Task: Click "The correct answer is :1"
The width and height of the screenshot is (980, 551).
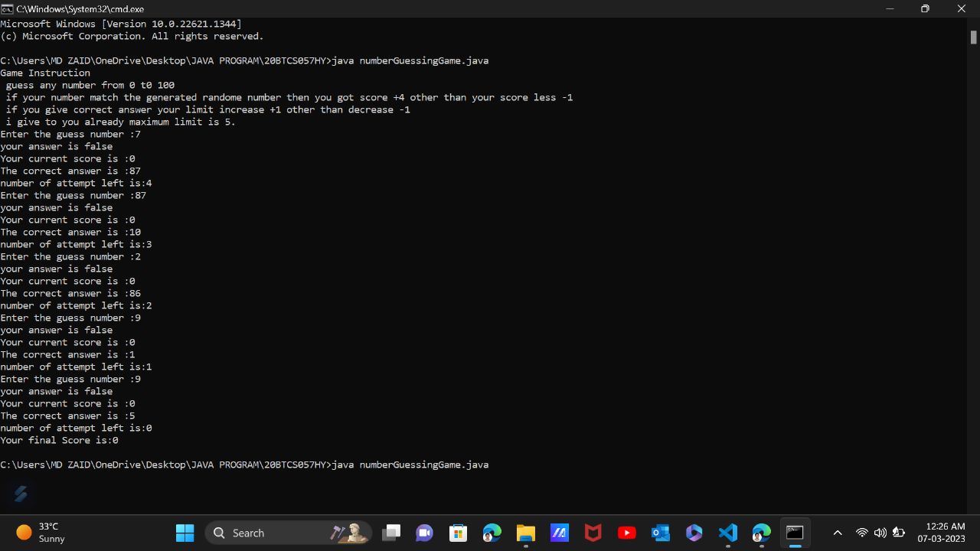Action: coord(67,354)
